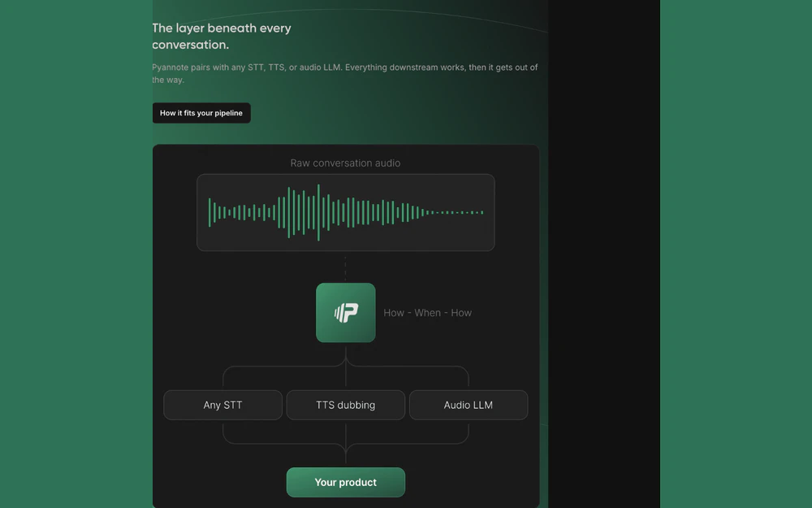
Task: Click the raw conversation audio waveform
Action: pos(345,212)
